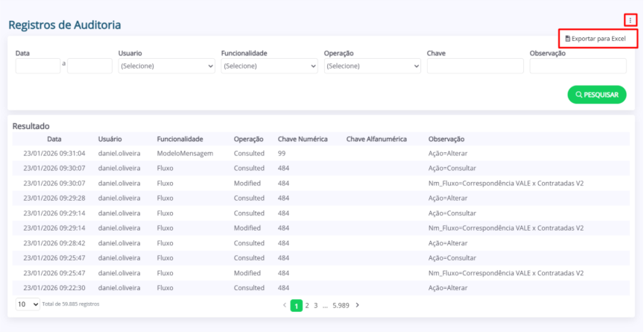Go to page 3

tap(316, 305)
